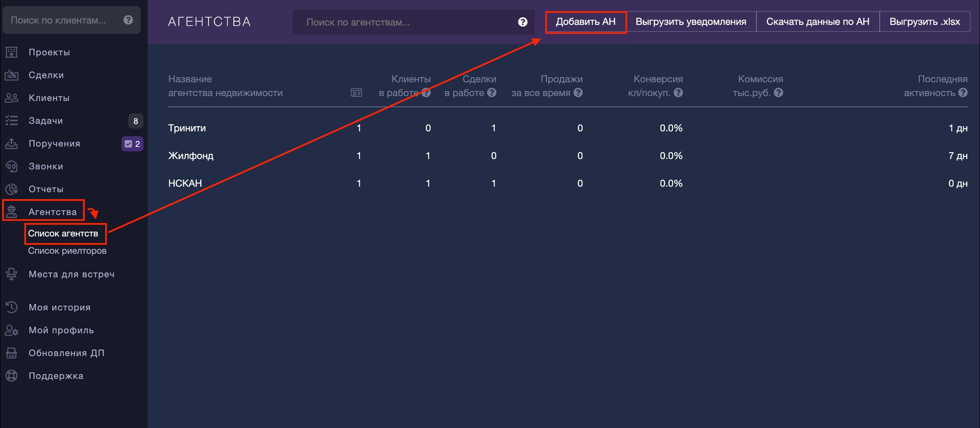Click help icon beside Комиссия тыс.руб.
This screenshot has height=428, width=980.
point(778,92)
